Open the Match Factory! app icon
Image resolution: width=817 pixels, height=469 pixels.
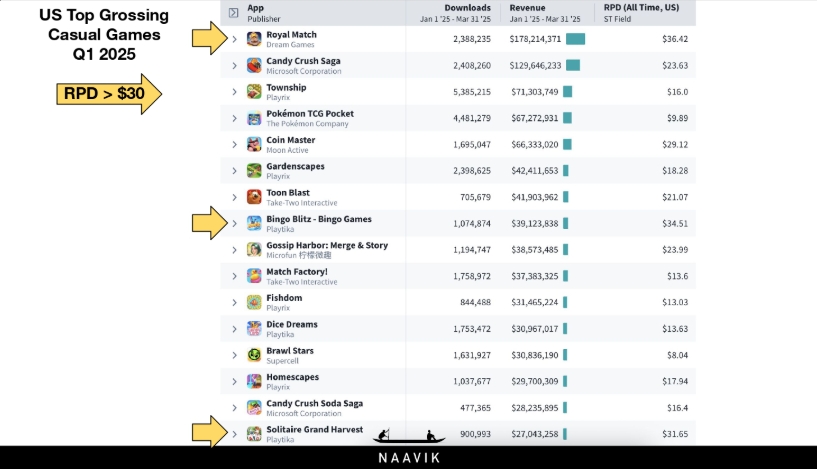click(254, 276)
